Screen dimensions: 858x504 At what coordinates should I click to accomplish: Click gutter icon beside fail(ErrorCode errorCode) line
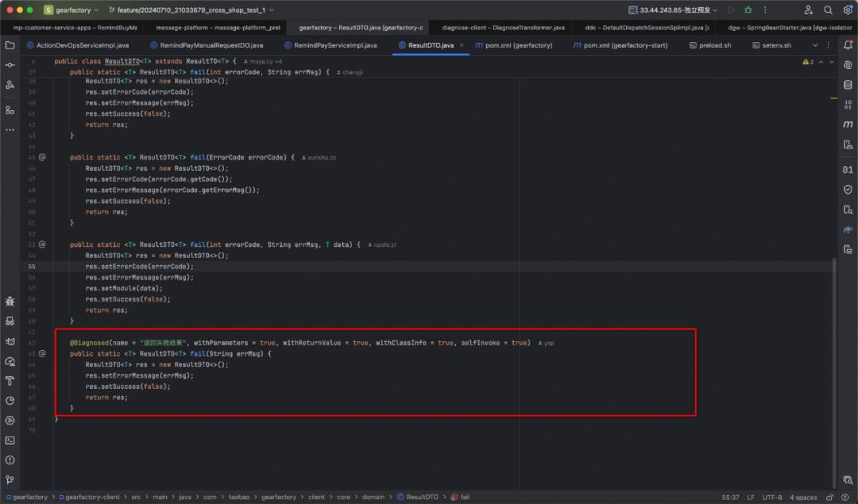click(42, 157)
